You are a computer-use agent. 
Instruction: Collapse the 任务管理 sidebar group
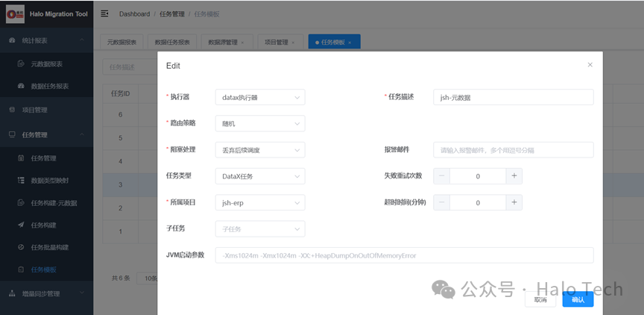coord(81,134)
